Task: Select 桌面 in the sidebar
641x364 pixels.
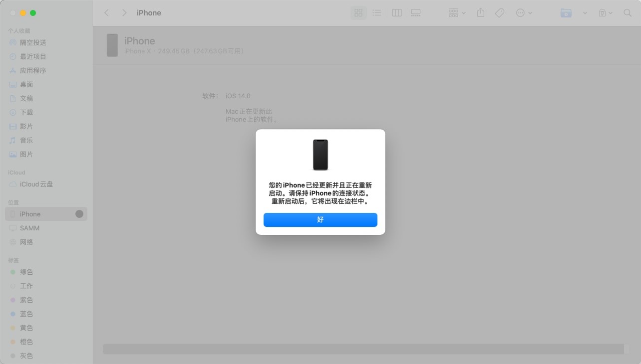Action: click(x=46, y=85)
